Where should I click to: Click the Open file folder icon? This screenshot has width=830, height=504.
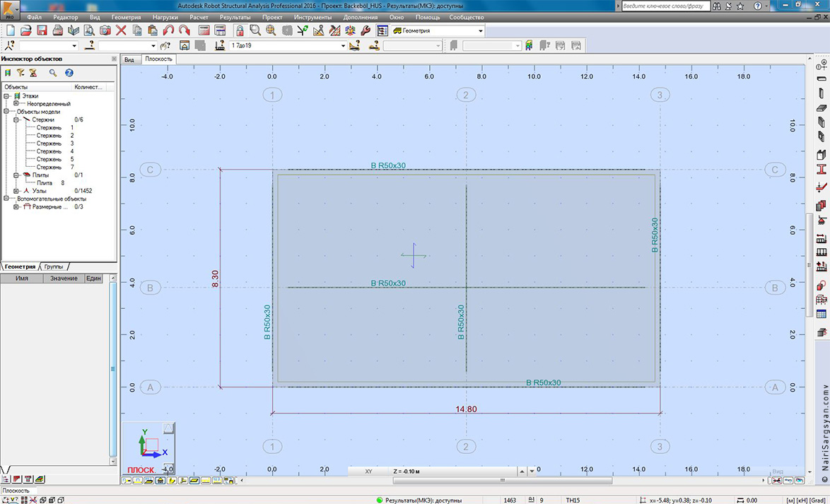(x=26, y=30)
